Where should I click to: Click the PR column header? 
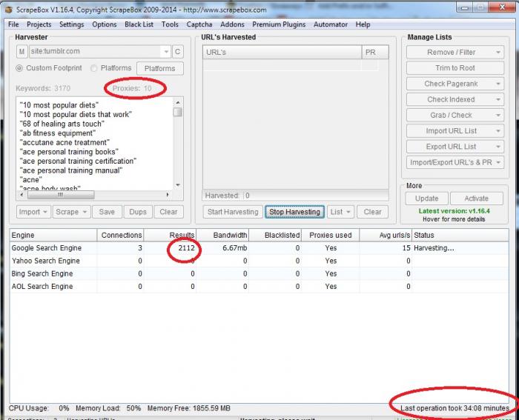pos(375,53)
